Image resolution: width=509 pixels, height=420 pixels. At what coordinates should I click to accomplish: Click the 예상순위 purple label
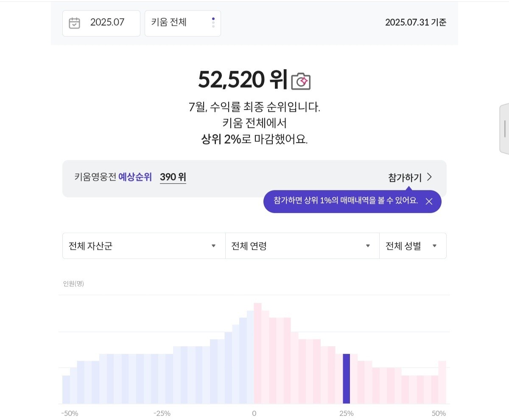click(x=135, y=177)
